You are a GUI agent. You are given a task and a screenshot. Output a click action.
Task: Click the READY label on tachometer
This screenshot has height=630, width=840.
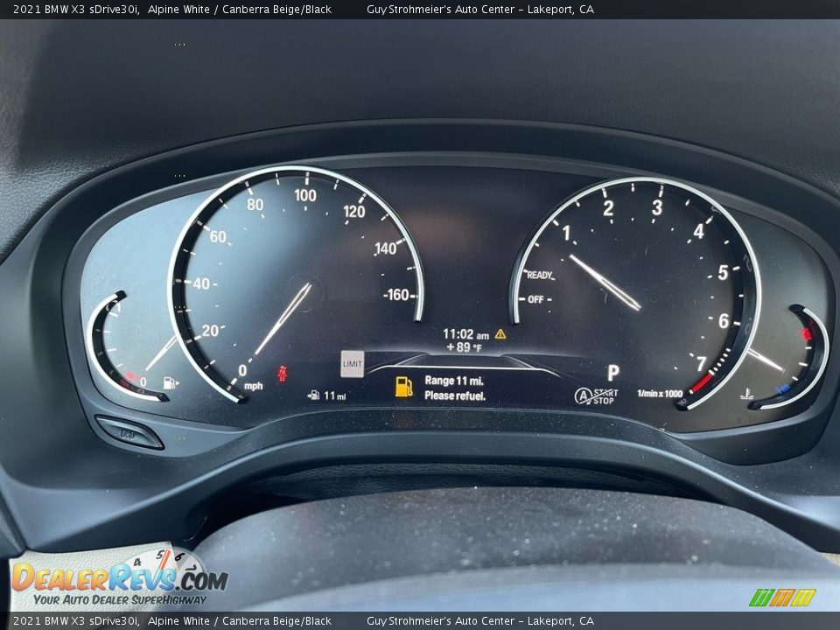[x=540, y=276]
